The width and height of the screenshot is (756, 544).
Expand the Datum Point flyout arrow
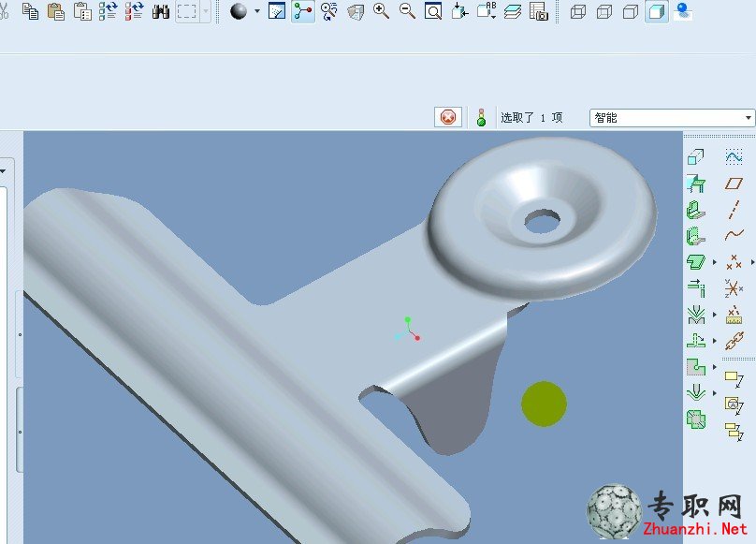752,262
